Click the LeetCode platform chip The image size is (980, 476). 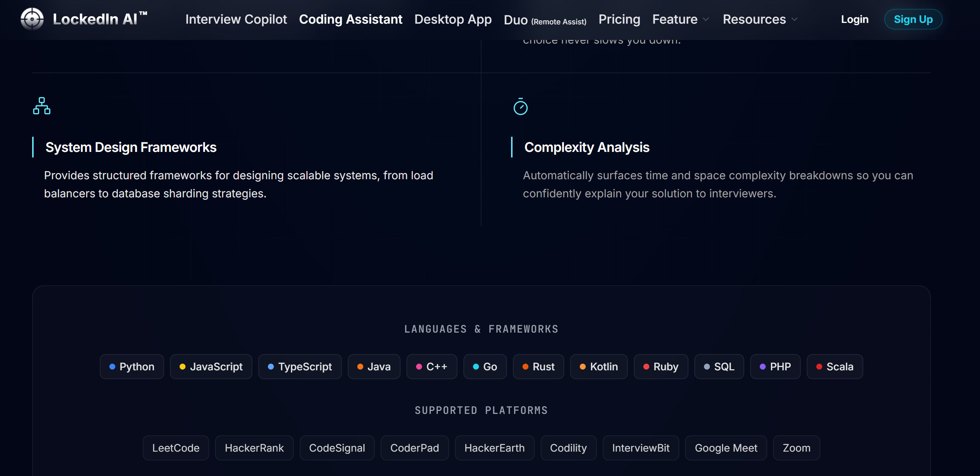pos(176,448)
